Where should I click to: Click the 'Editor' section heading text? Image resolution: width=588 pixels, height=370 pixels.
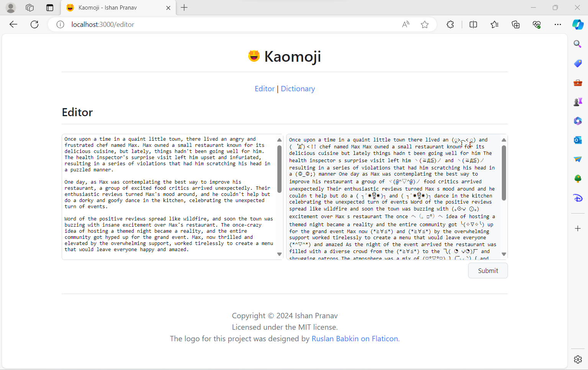(x=77, y=112)
